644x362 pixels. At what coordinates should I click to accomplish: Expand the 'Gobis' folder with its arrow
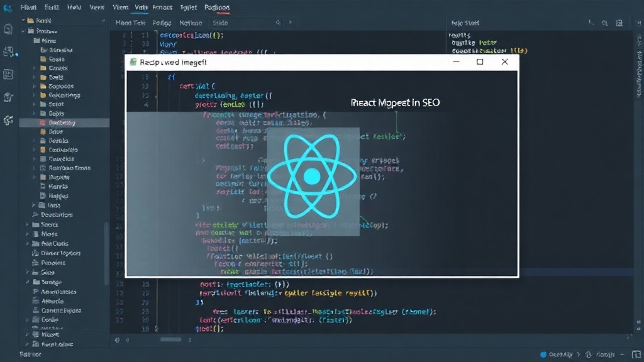(x=35, y=113)
